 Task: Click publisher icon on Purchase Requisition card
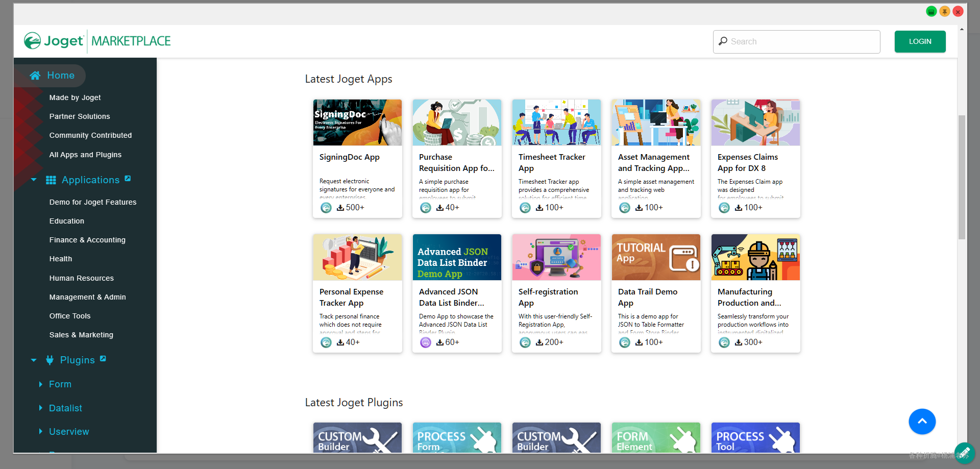pos(426,208)
